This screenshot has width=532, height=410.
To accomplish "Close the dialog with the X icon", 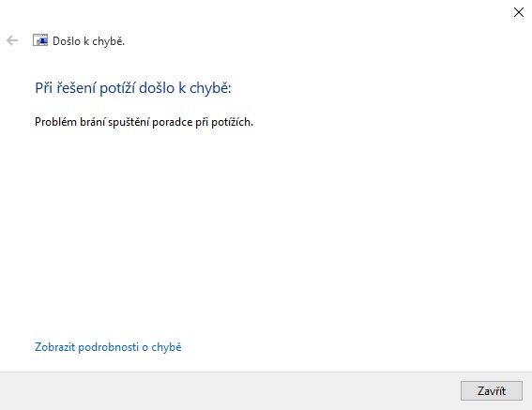I will pyautogui.click(x=519, y=12).
